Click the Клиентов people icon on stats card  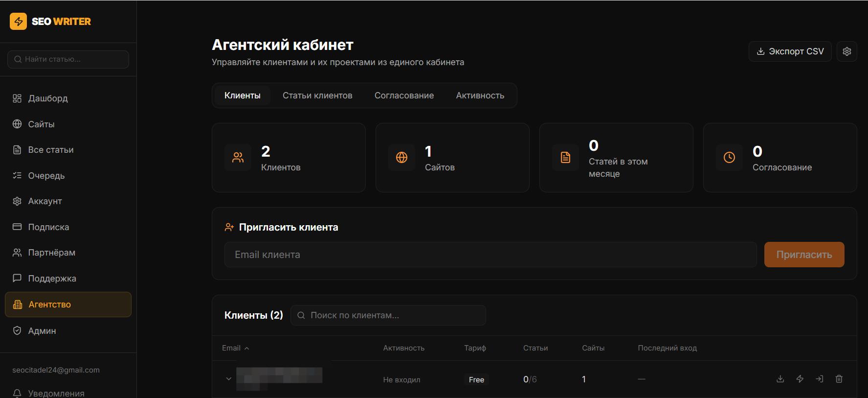click(x=238, y=157)
